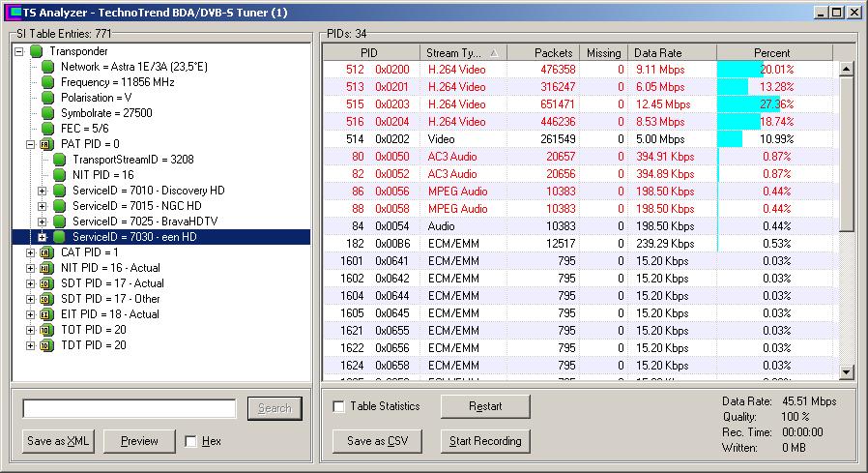Click the TOT PID = 20 table icon
Screen dimensions: 868x473
47,331
